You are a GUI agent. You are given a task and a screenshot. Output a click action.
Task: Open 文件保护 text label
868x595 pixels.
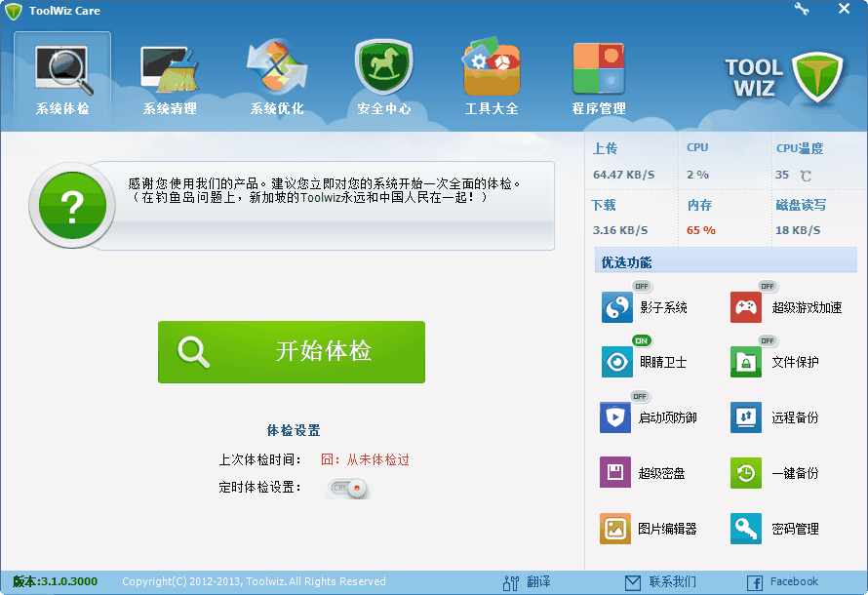[x=795, y=362]
